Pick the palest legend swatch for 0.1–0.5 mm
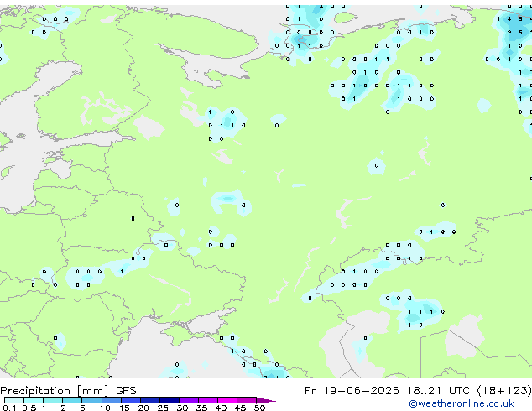 [14, 400]
